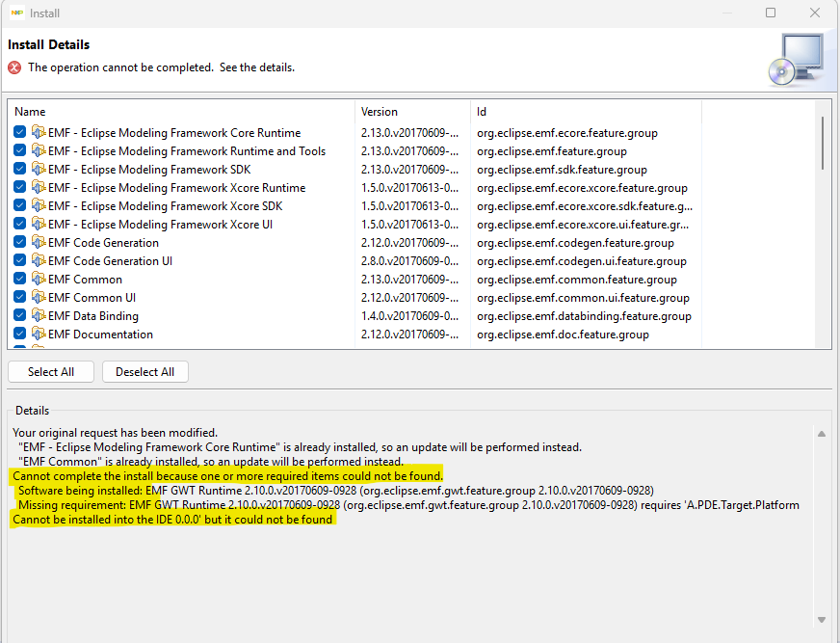The image size is (840, 643).
Task: Uncheck the EMF Code Generation UI feature
Action: click(20, 260)
